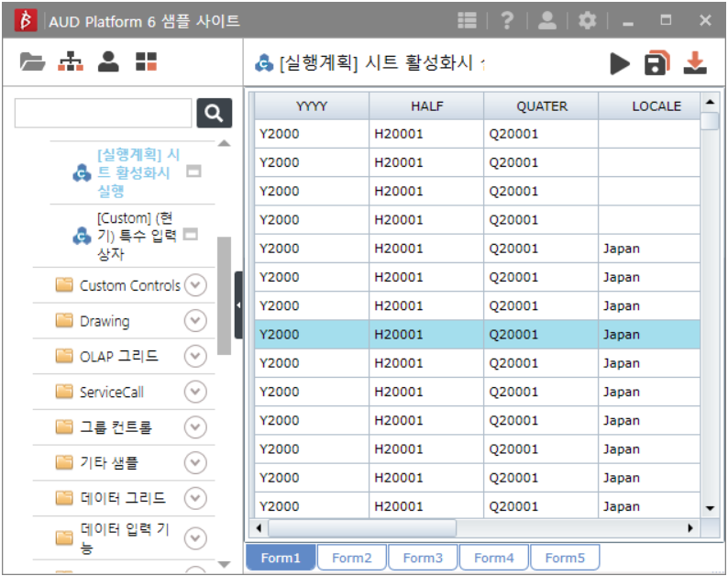Switch to the Form5 tab
Viewport: 728px width, 576px height.
[x=565, y=558]
